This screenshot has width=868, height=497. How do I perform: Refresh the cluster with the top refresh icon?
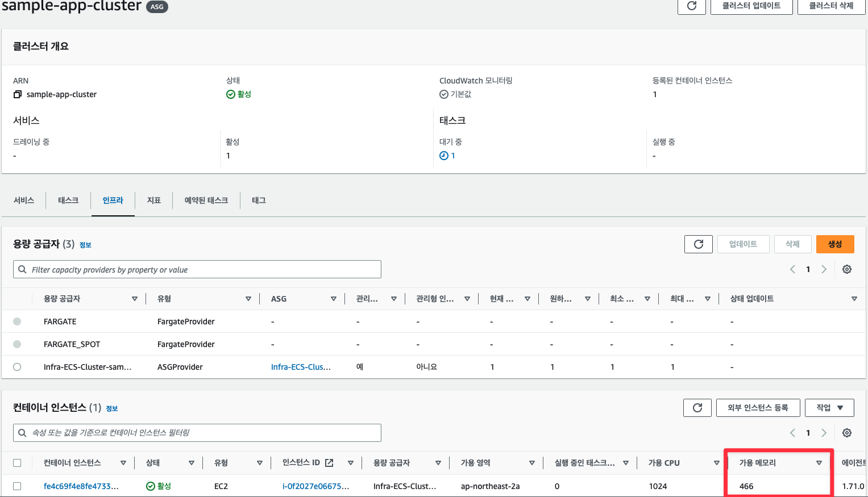[692, 6]
